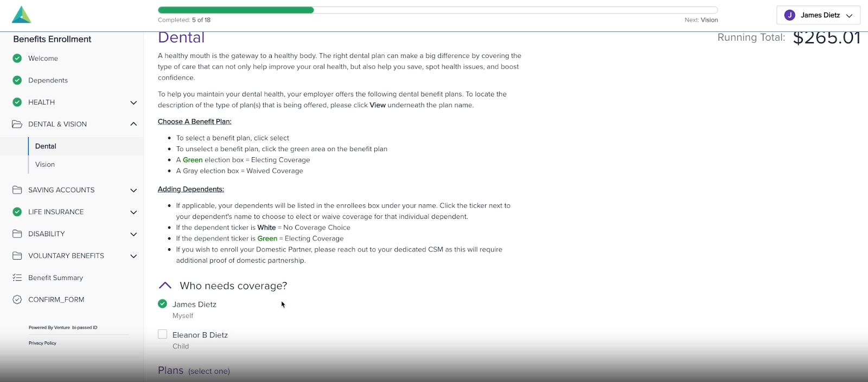
Task: Click the James Dietz avatar circle
Action: tap(790, 15)
